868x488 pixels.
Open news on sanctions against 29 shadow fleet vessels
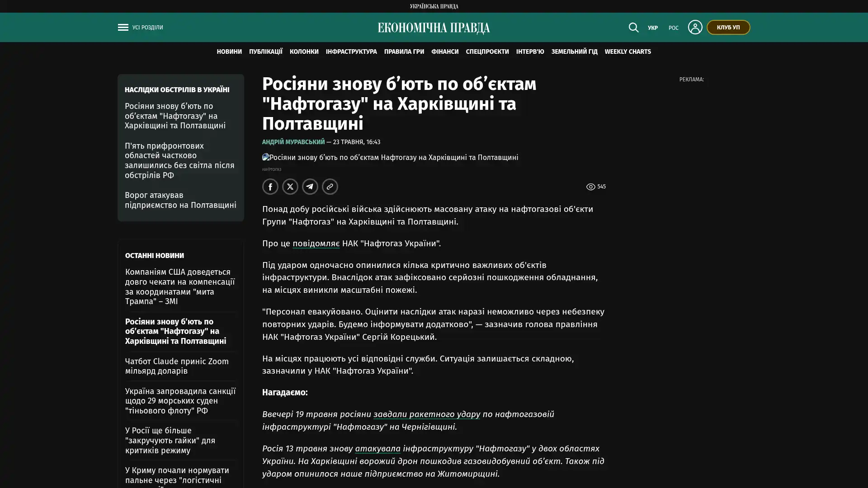click(x=180, y=401)
